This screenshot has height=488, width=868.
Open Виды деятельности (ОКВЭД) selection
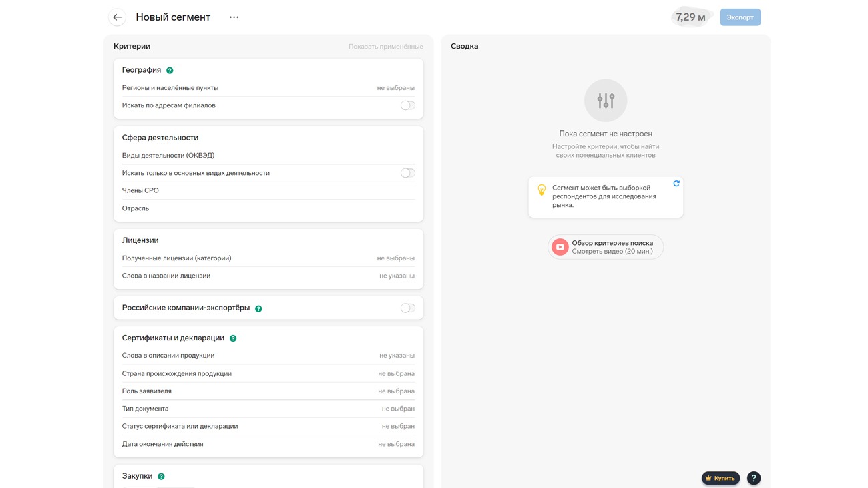(268, 156)
